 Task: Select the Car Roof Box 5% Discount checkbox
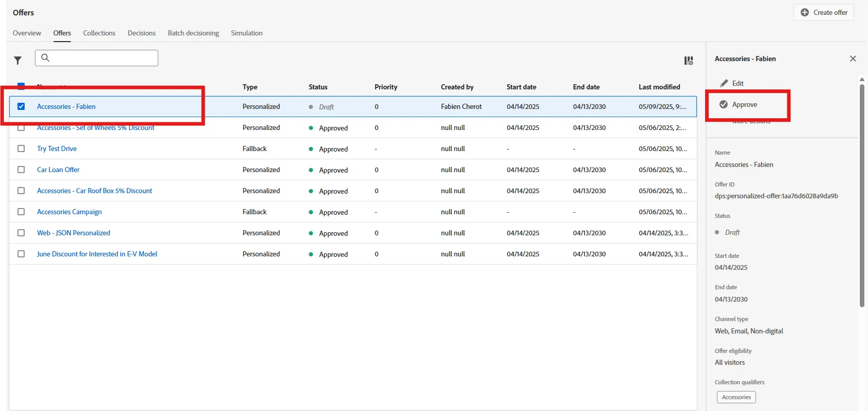[21, 191]
